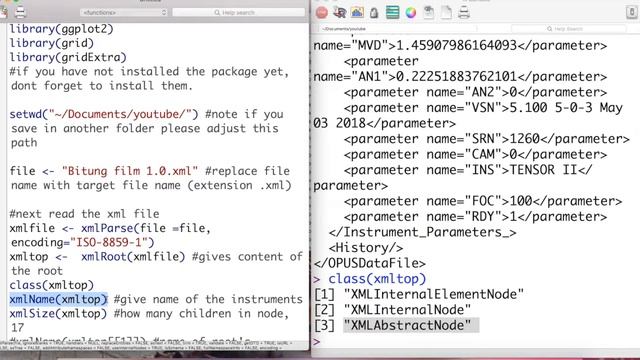
Task: Click the AN1 value 0.22251883762101
Action: point(456,76)
